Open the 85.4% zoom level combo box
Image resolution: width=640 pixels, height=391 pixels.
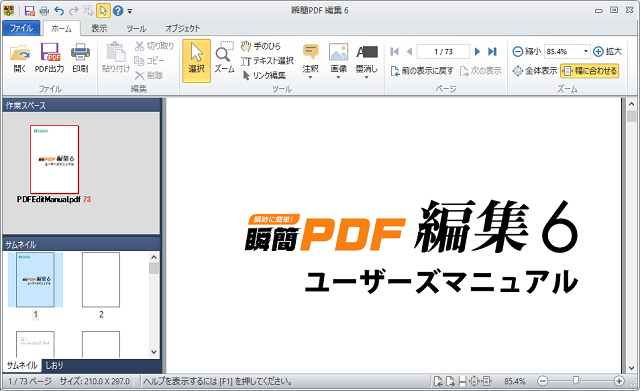tap(567, 51)
